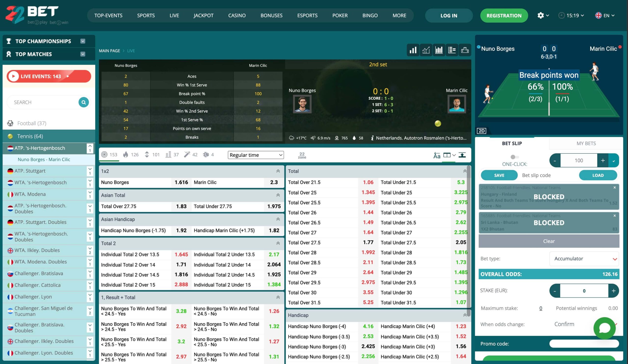Switch to the BET SLIP tab
Image resolution: width=628 pixels, height=364 pixels.
click(512, 143)
